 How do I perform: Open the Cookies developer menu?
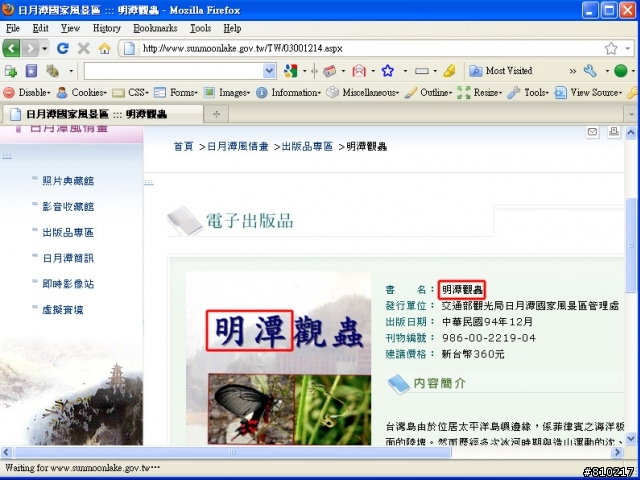pyautogui.click(x=81, y=93)
